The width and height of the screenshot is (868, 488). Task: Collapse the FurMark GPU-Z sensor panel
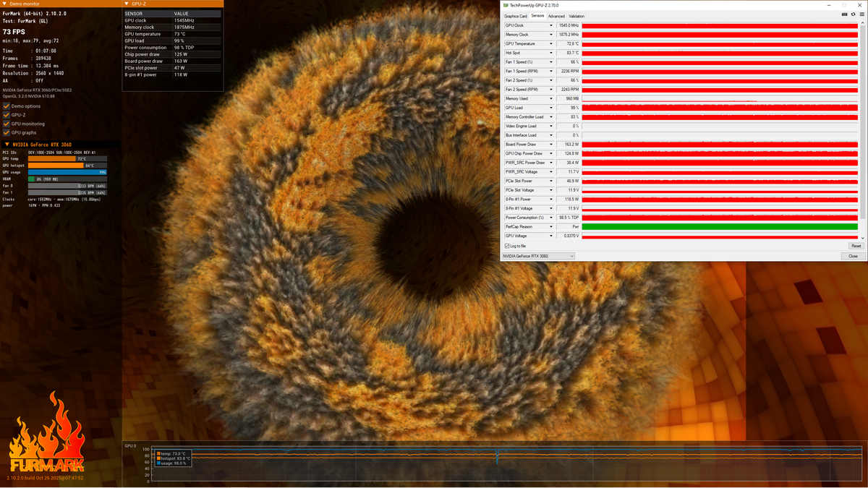pyautogui.click(x=127, y=4)
